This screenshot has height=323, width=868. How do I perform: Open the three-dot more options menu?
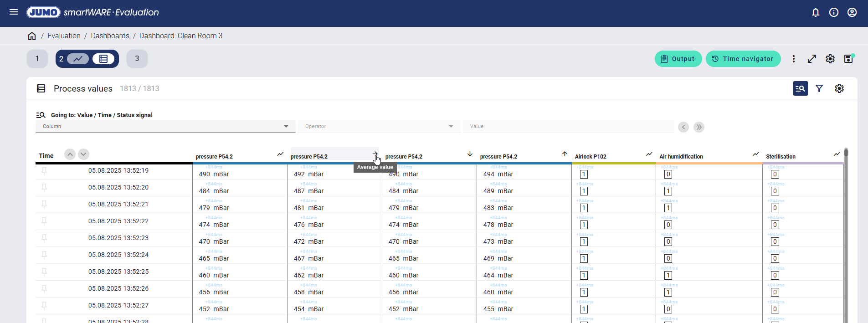[793, 59]
